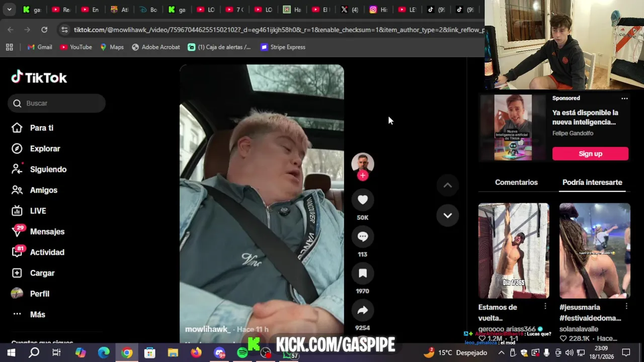The height and width of the screenshot is (362, 644).
Task: Open options for #jesusmaria video
Action: (x=626, y=306)
